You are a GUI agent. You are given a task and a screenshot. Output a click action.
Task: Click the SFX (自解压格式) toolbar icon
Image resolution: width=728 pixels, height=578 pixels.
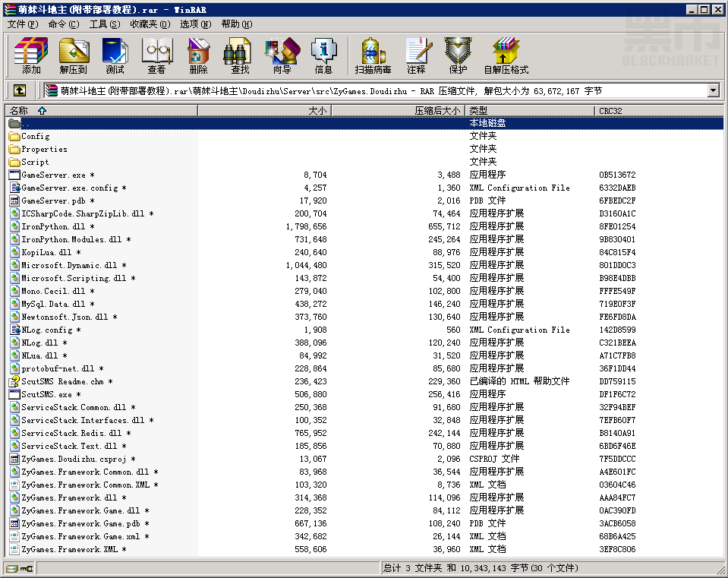(506, 55)
